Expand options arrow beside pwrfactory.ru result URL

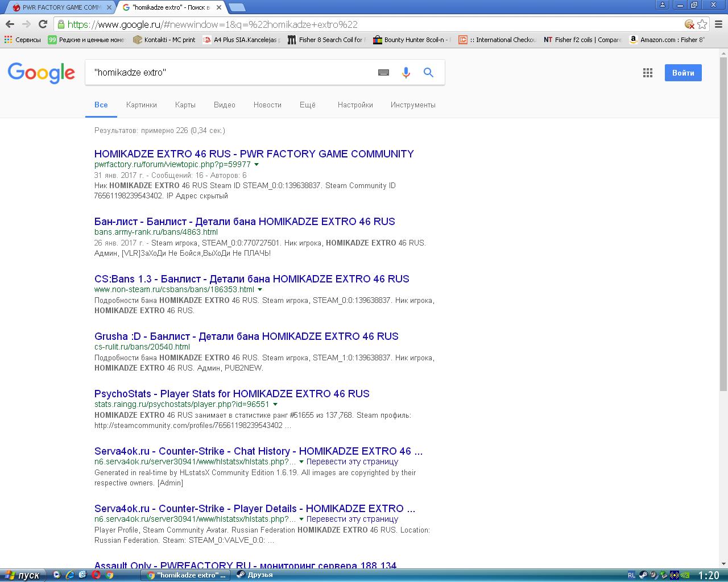click(257, 164)
